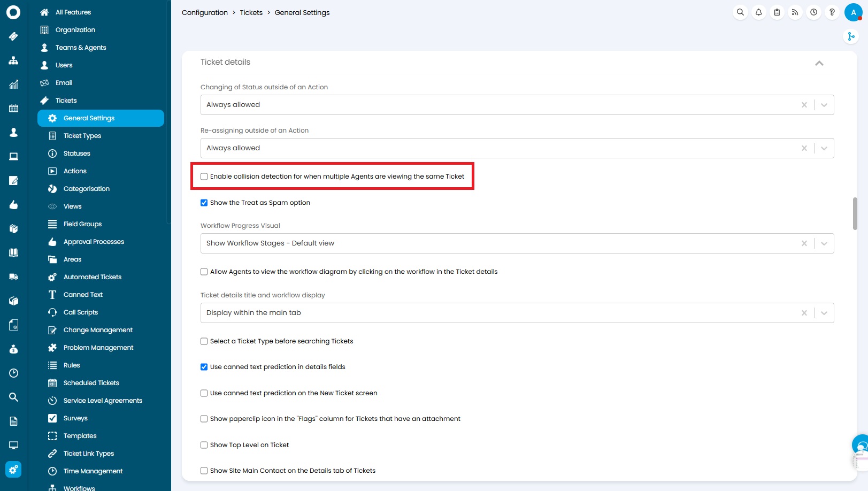The height and width of the screenshot is (491, 868).
Task: Click the Tickets breadcrumb link
Action: 251,12
